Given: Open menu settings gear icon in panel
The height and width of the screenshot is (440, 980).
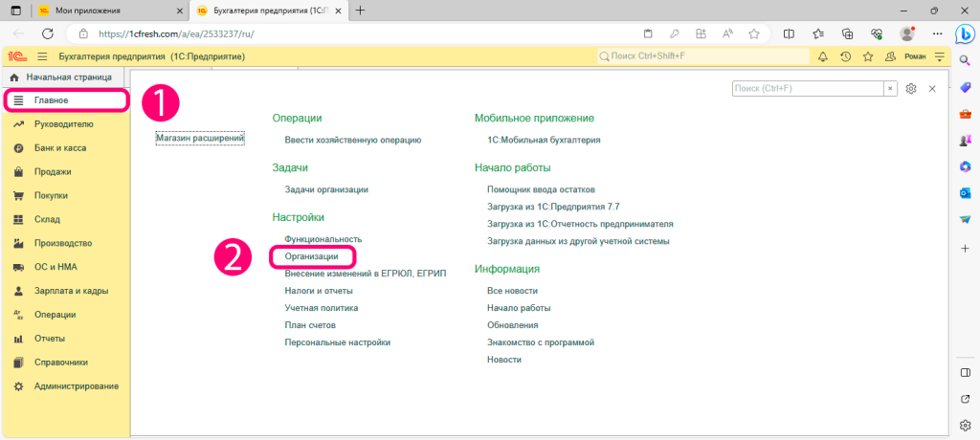Looking at the screenshot, I should [911, 89].
